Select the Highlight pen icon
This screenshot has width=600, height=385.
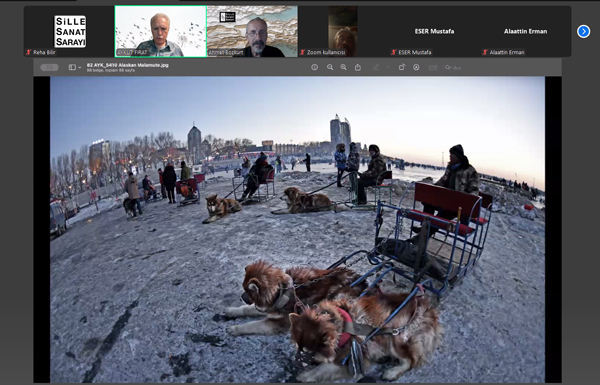coord(376,67)
